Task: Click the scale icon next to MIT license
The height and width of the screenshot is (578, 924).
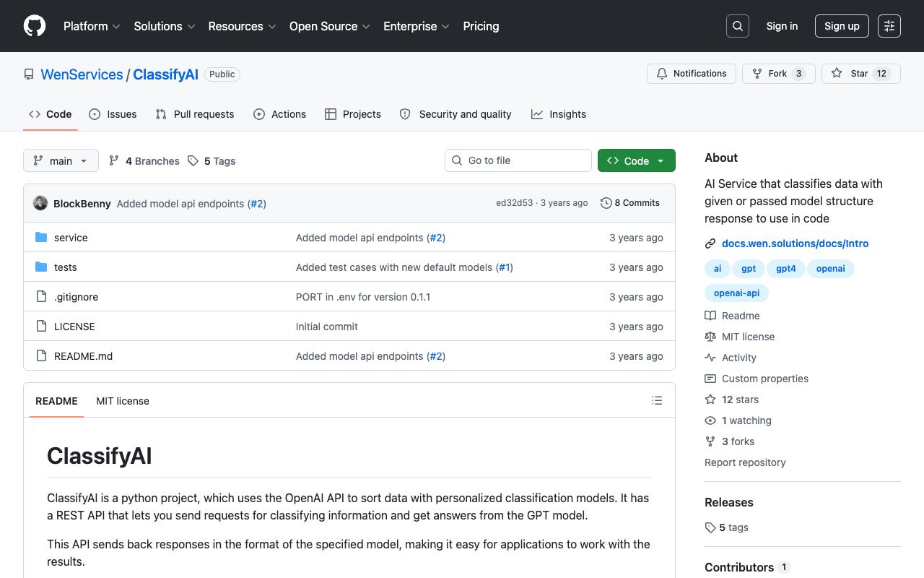Action: click(710, 337)
